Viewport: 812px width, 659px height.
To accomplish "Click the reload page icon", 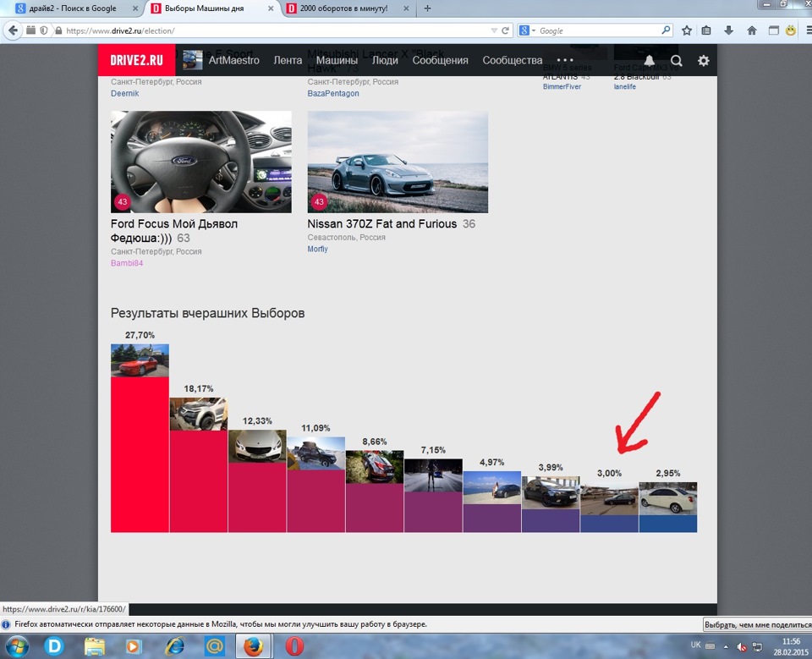I will [x=506, y=30].
